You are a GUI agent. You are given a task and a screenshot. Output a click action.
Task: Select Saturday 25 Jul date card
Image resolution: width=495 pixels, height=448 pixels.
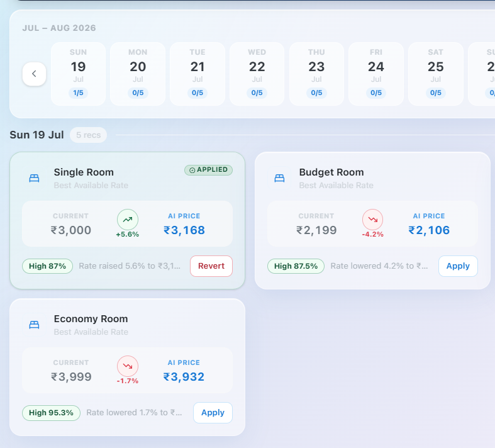(x=436, y=74)
